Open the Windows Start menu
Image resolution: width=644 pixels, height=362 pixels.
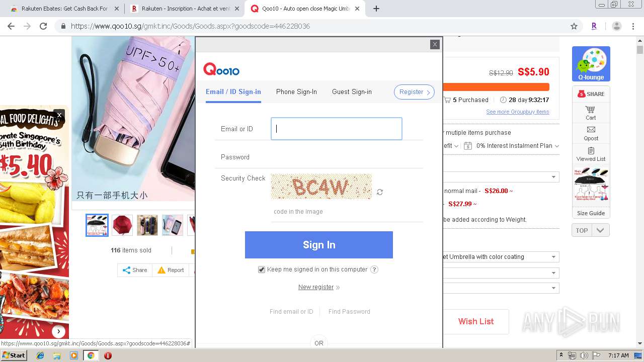tap(14, 355)
